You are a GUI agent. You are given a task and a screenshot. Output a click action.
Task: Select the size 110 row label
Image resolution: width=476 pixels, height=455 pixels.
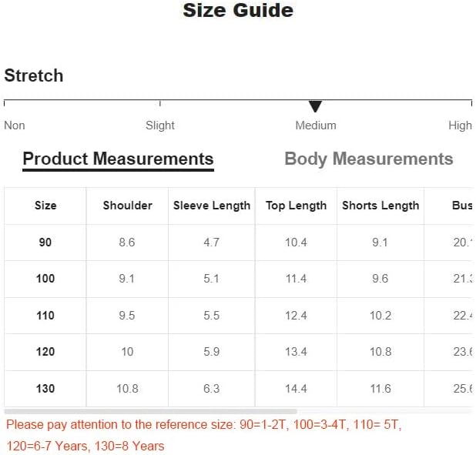point(45,316)
